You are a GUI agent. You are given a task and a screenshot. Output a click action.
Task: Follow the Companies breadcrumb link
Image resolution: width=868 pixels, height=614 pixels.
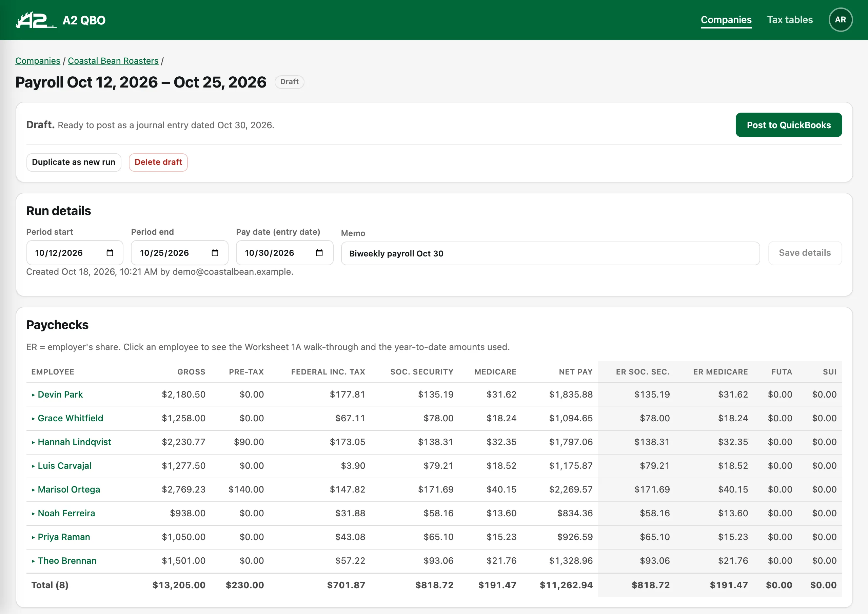pos(38,61)
